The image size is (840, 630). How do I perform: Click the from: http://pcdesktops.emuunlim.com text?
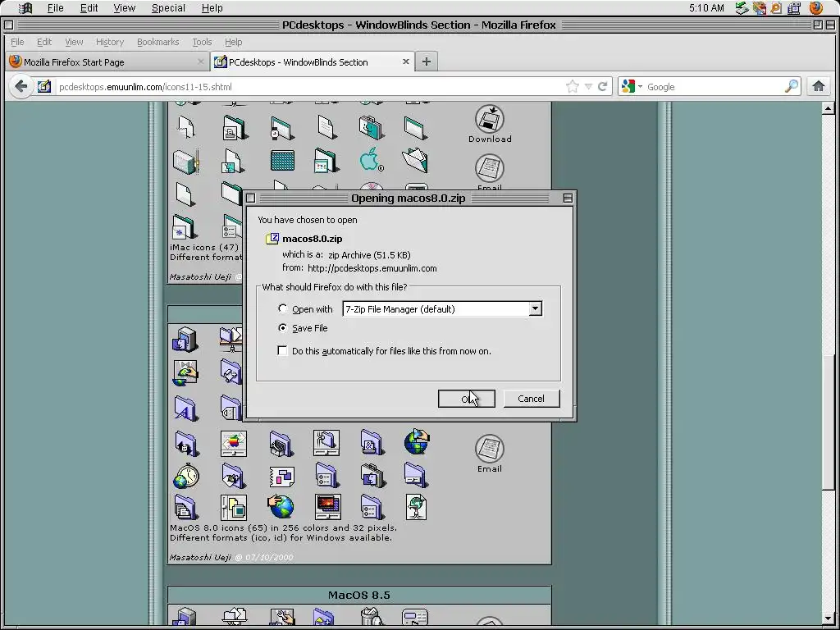(359, 268)
